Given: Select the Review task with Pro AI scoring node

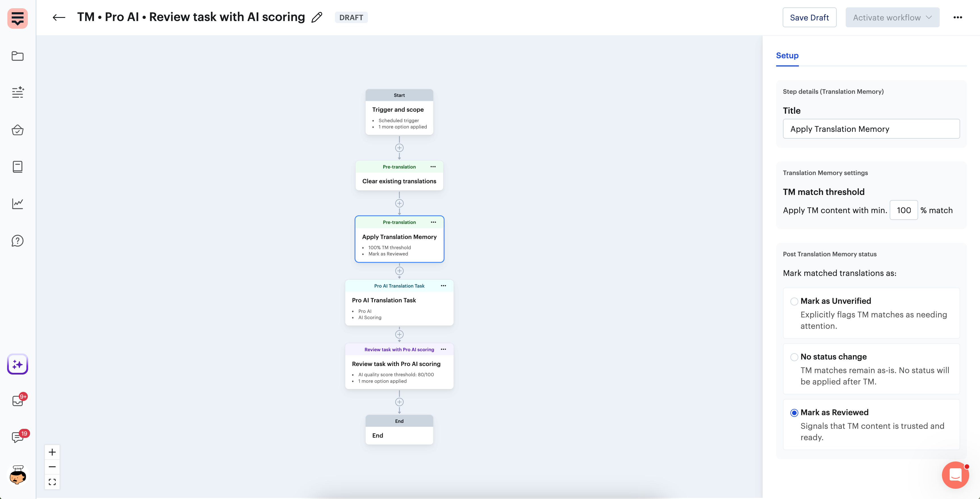Looking at the screenshot, I should click(399, 367).
